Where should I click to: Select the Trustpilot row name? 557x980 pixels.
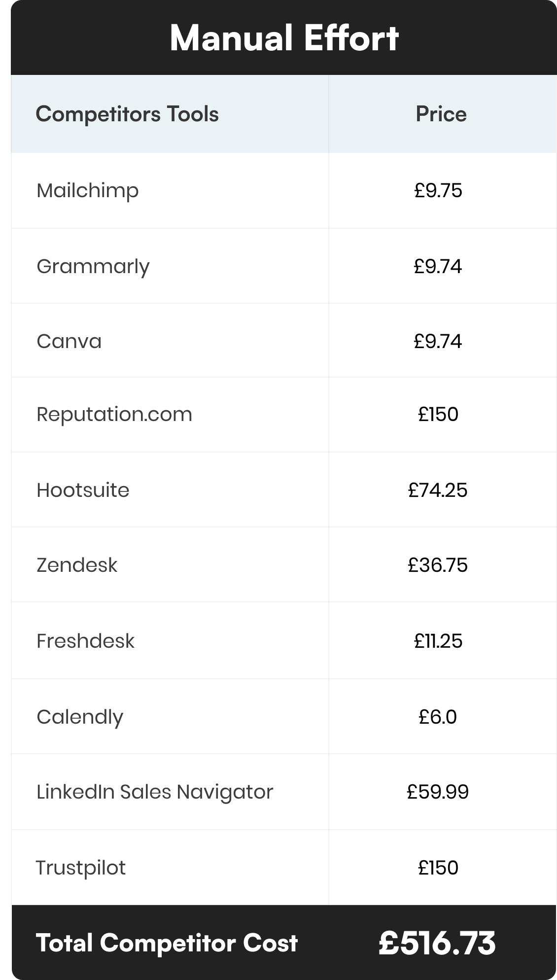point(81,868)
